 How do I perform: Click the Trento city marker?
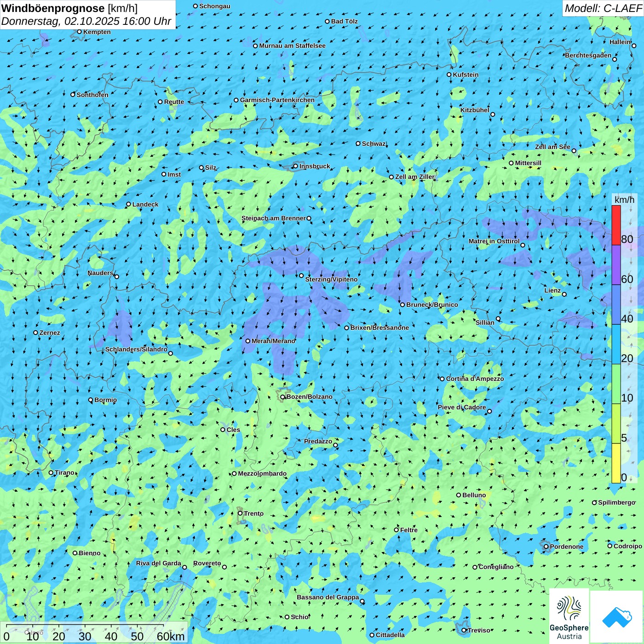(240, 513)
